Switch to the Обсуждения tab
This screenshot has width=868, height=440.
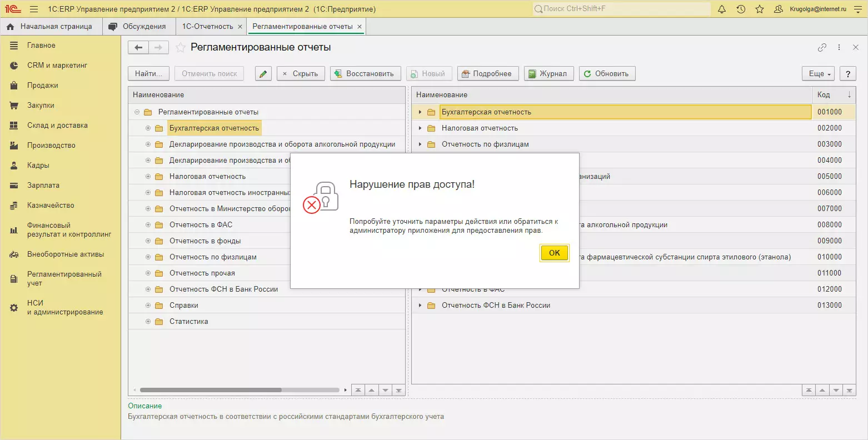point(138,27)
